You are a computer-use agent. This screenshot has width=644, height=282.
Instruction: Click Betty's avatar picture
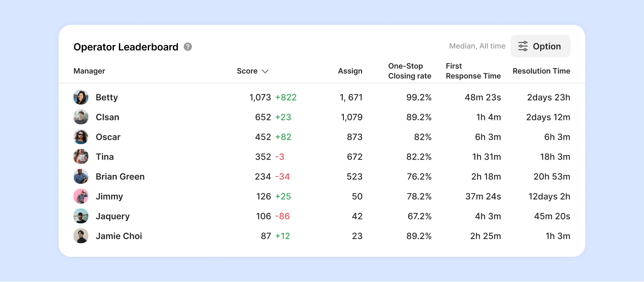pyautogui.click(x=81, y=97)
